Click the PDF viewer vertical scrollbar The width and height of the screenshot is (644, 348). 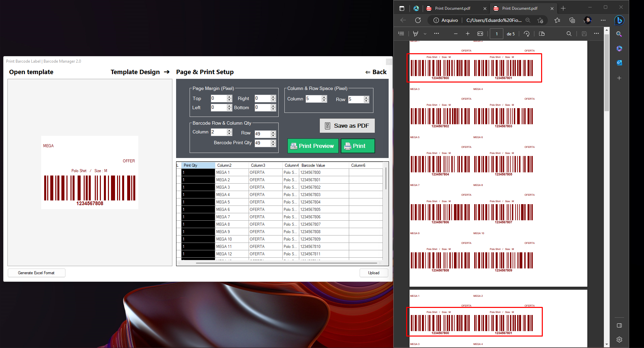(607, 72)
